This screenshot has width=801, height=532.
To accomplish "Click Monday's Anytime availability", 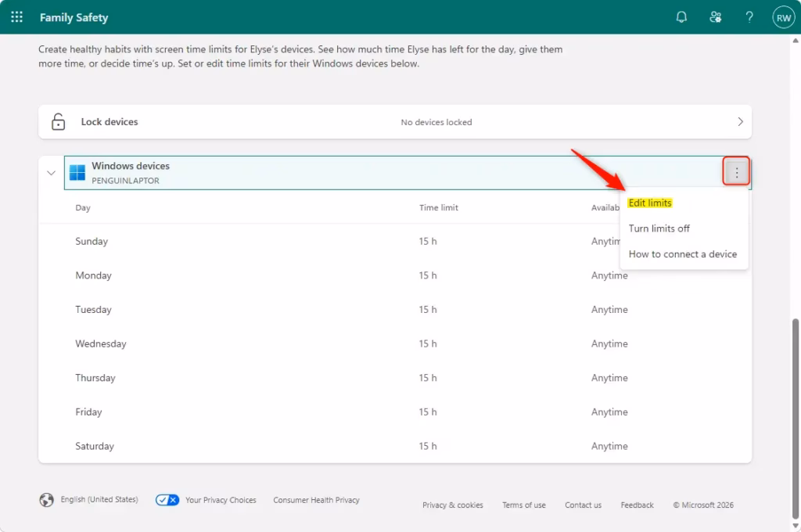I will (609, 275).
